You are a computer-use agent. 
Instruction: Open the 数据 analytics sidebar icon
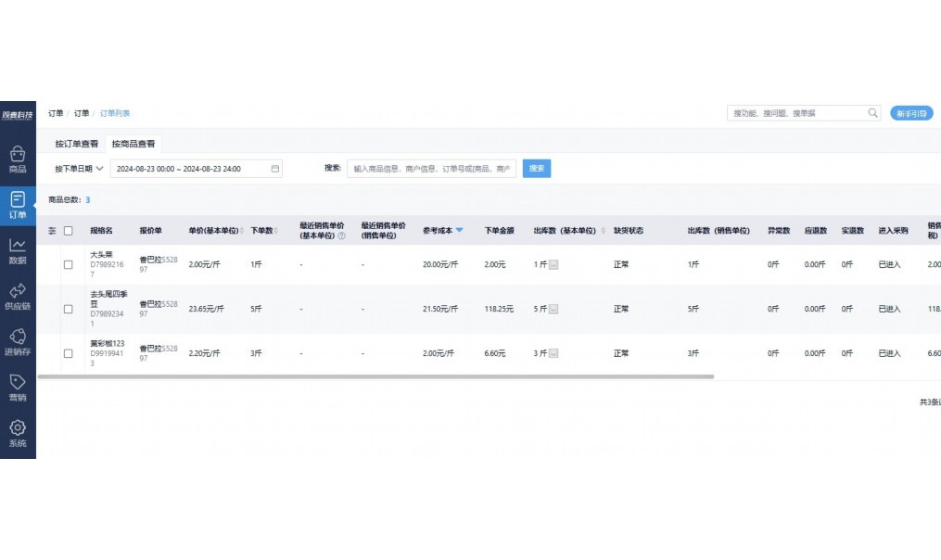click(18, 250)
